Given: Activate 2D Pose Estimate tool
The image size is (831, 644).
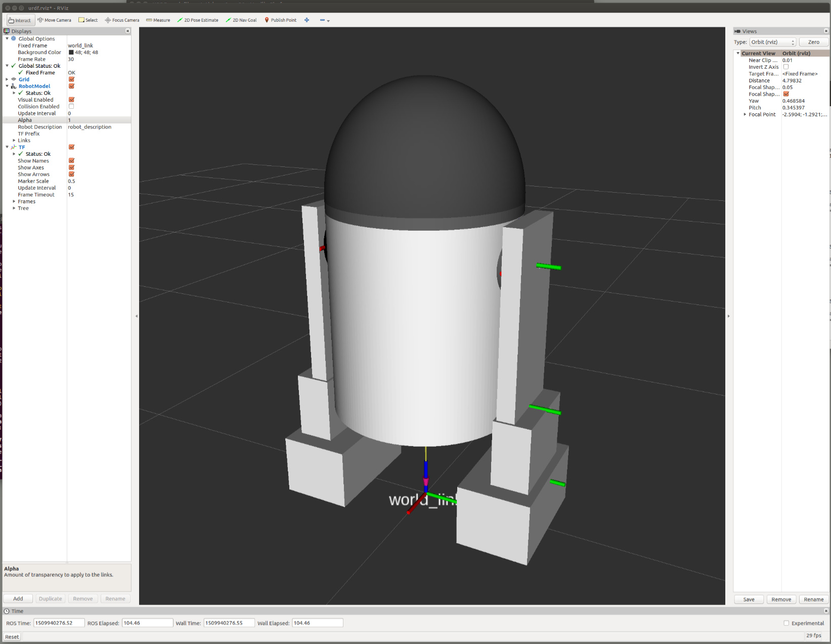Looking at the screenshot, I should (x=198, y=20).
